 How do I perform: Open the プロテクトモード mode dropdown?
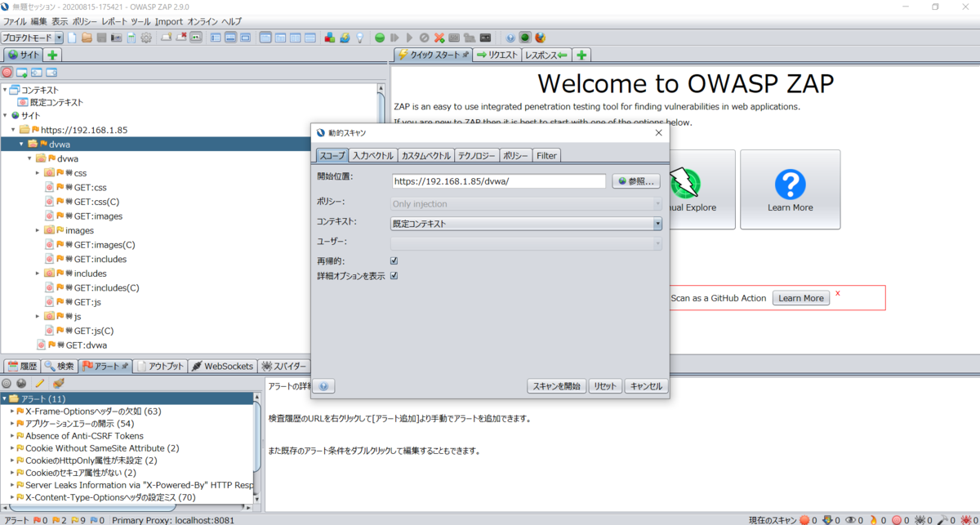[x=59, y=38]
